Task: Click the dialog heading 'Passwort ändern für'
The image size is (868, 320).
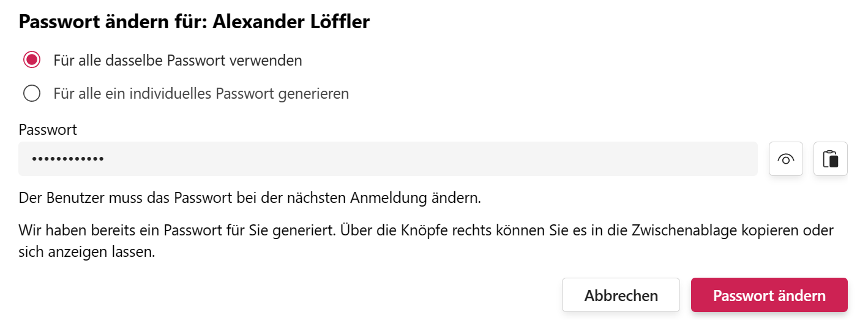Action: click(x=113, y=22)
